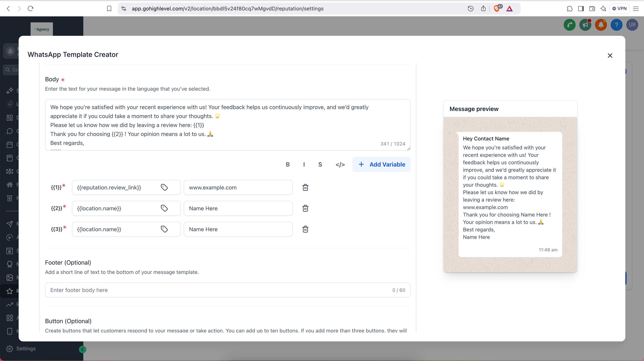Click the share icon in address bar
This screenshot has height=361, width=644.
click(483, 9)
